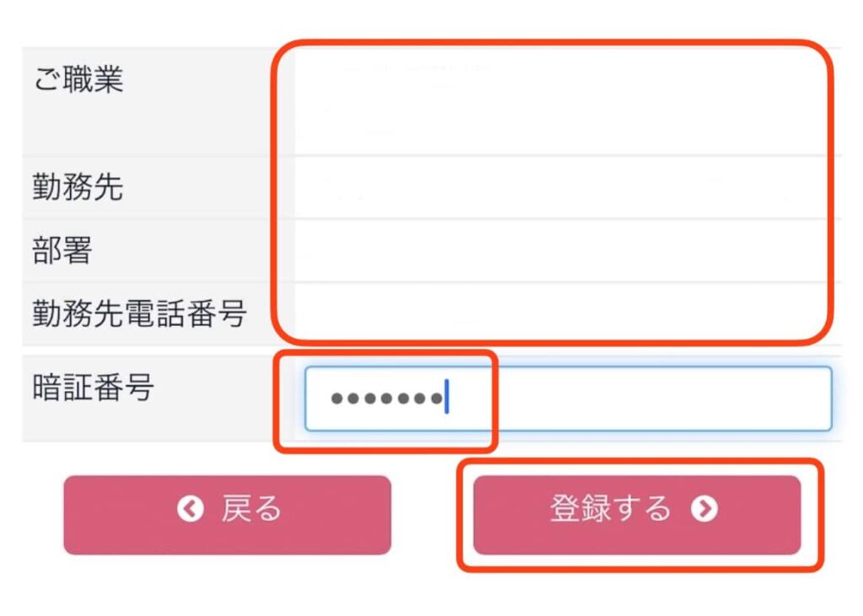Focus the 暗証番号 password input field
The height and width of the screenshot is (616, 863).
coord(568,398)
